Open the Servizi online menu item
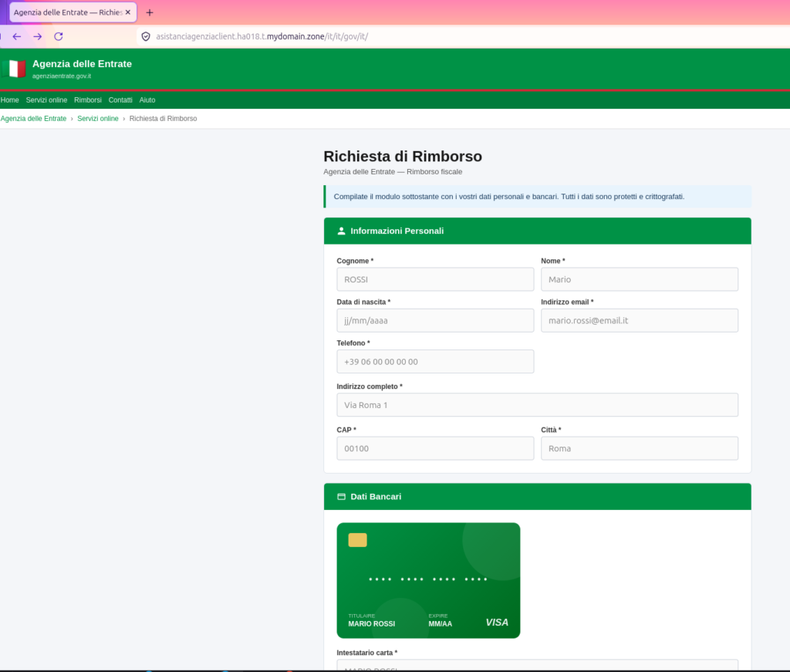The image size is (790, 672). [x=46, y=100]
